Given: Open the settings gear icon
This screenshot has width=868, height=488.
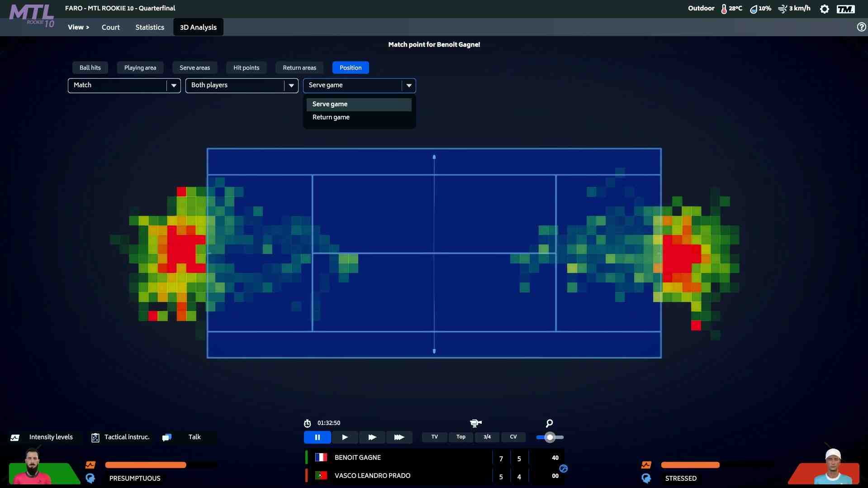Looking at the screenshot, I should [x=824, y=9].
